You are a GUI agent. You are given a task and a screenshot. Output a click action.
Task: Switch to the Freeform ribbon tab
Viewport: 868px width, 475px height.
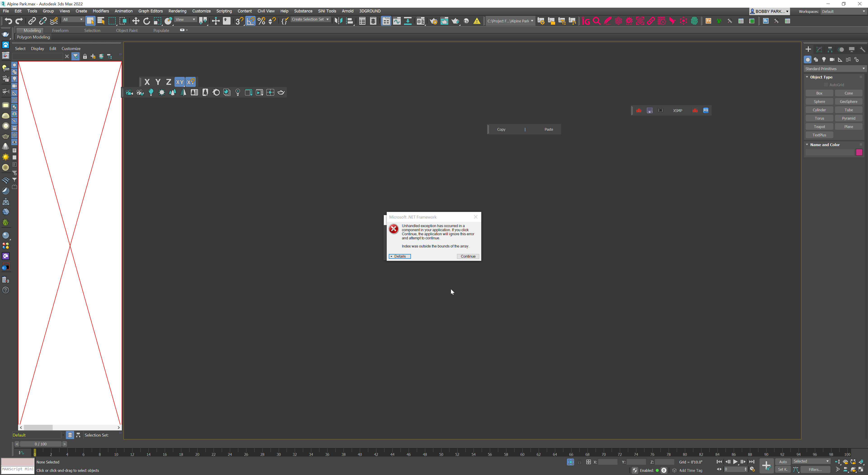60,30
